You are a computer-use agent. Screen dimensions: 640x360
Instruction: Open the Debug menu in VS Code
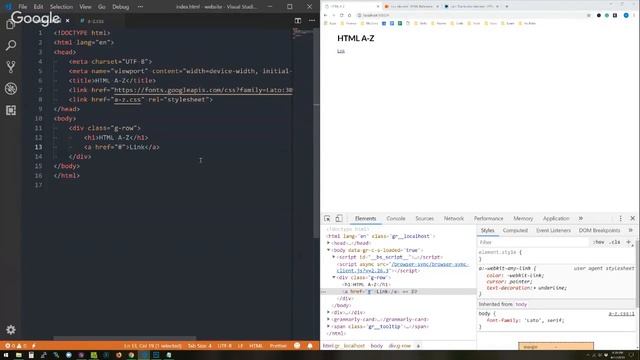tap(121, 7)
